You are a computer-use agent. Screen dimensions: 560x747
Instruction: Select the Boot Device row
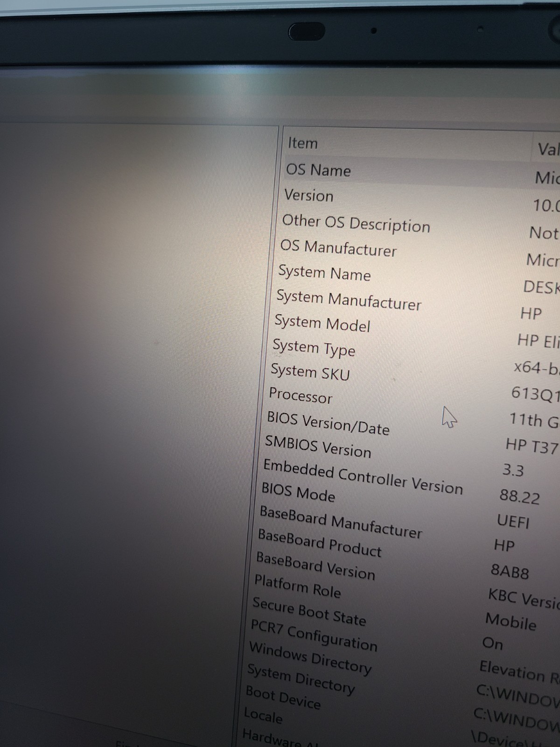point(283,698)
